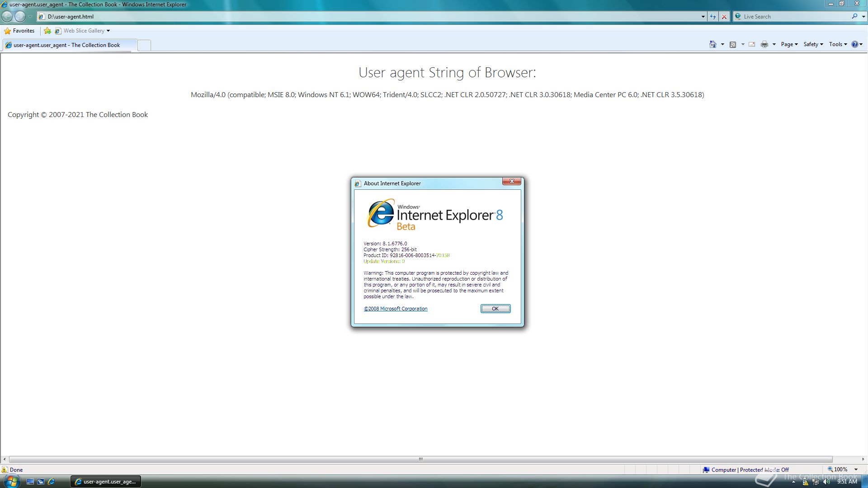Click the 100% zoom level button

pyautogui.click(x=837, y=469)
